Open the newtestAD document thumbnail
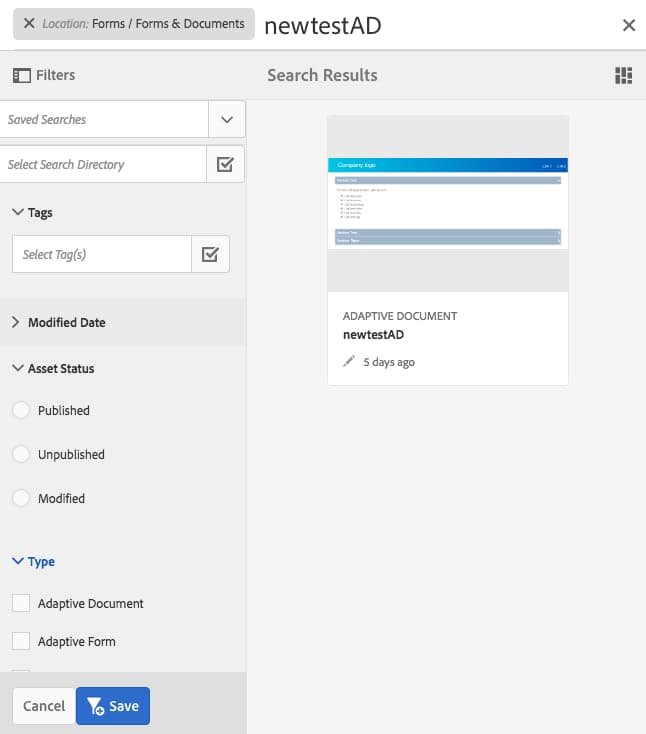This screenshot has height=734, width=646. pyautogui.click(x=448, y=203)
